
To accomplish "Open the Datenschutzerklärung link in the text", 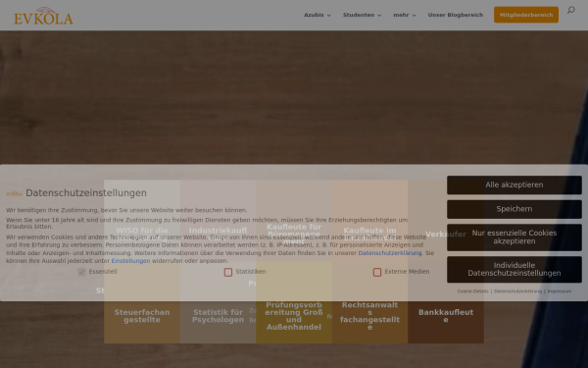I will coord(390,253).
